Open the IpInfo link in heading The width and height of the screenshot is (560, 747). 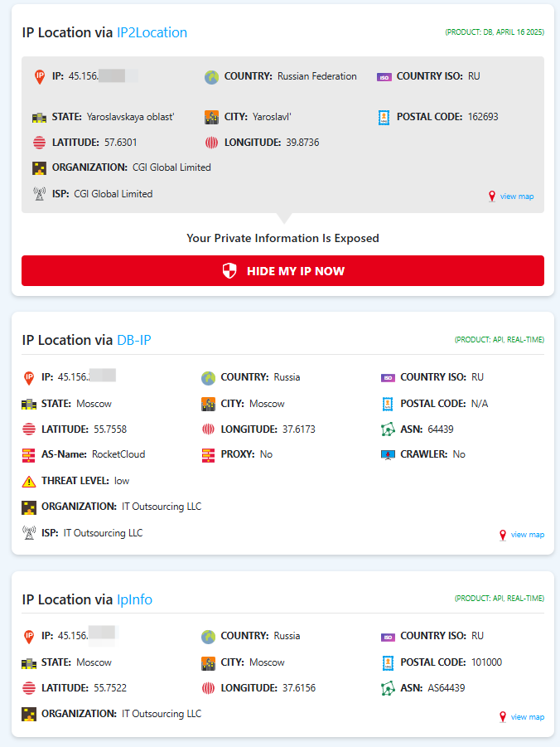coord(134,599)
